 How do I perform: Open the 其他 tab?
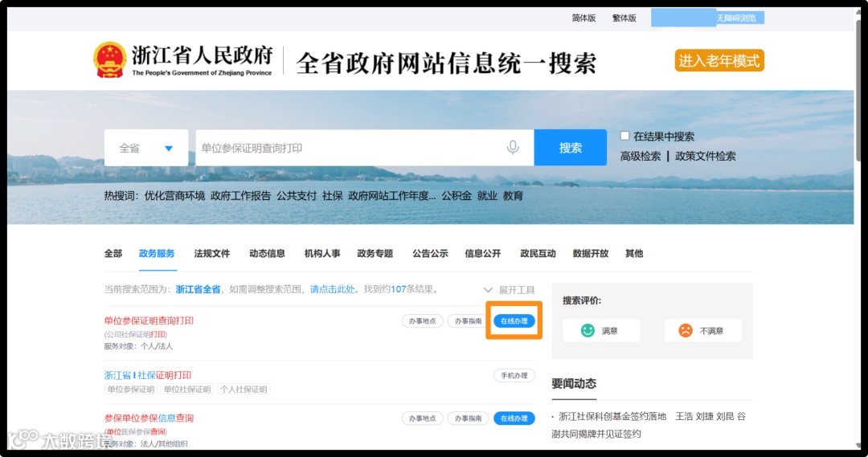pos(634,253)
